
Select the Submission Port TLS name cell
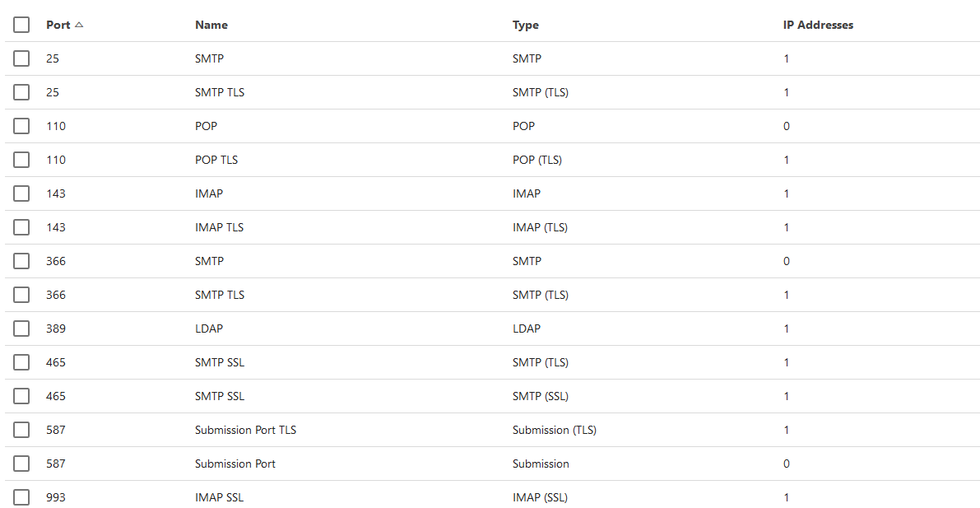[x=245, y=430]
